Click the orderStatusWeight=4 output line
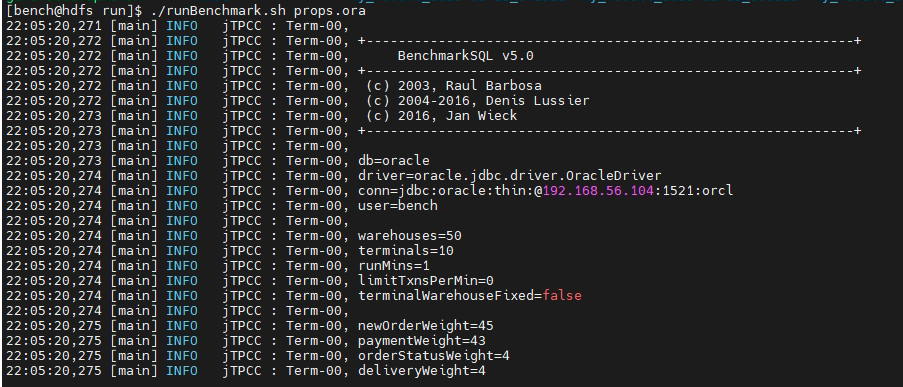This screenshot has height=387, width=903. [434, 355]
